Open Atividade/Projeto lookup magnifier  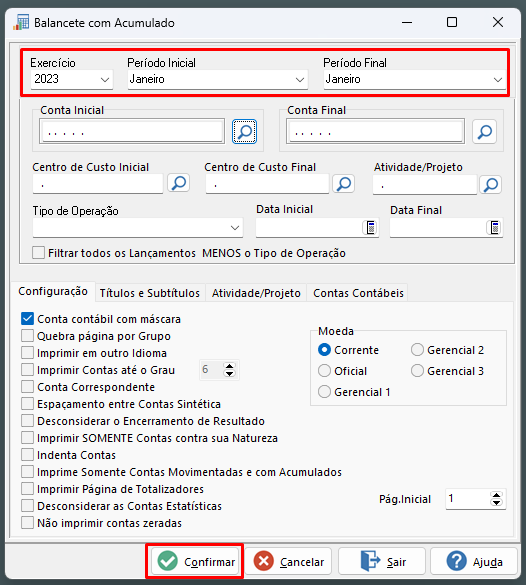[x=491, y=184]
